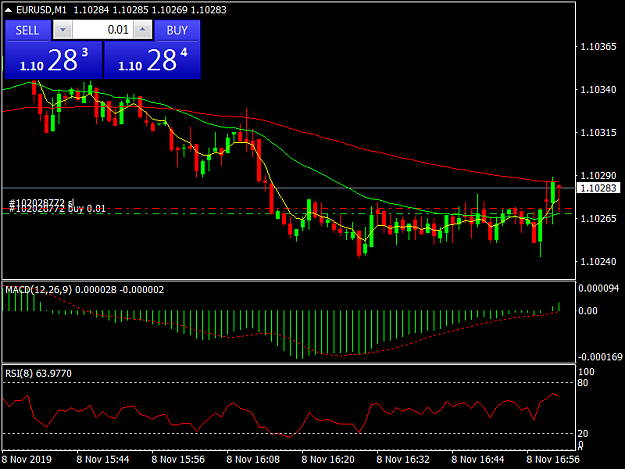Click the current price tag 1.10283

[x=599, y=188]
